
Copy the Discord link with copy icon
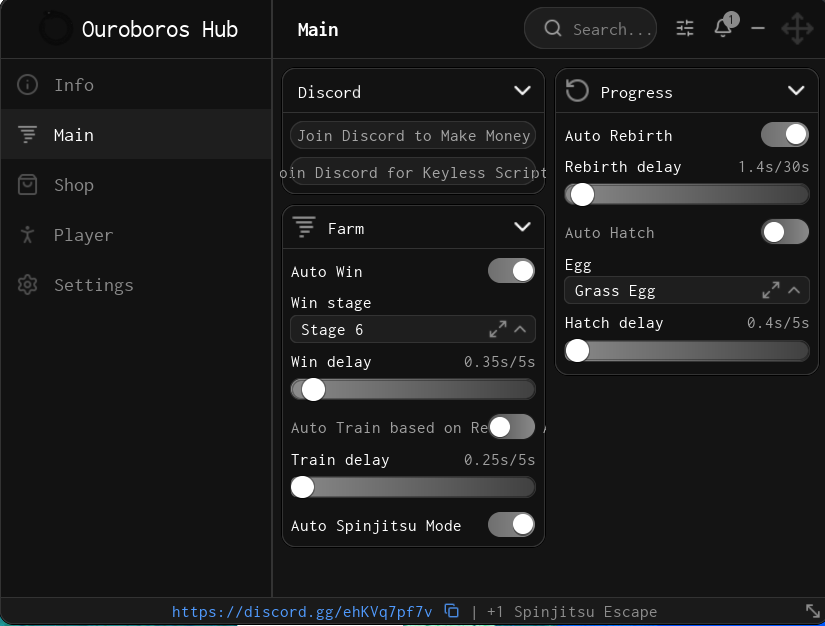(451, 611)
